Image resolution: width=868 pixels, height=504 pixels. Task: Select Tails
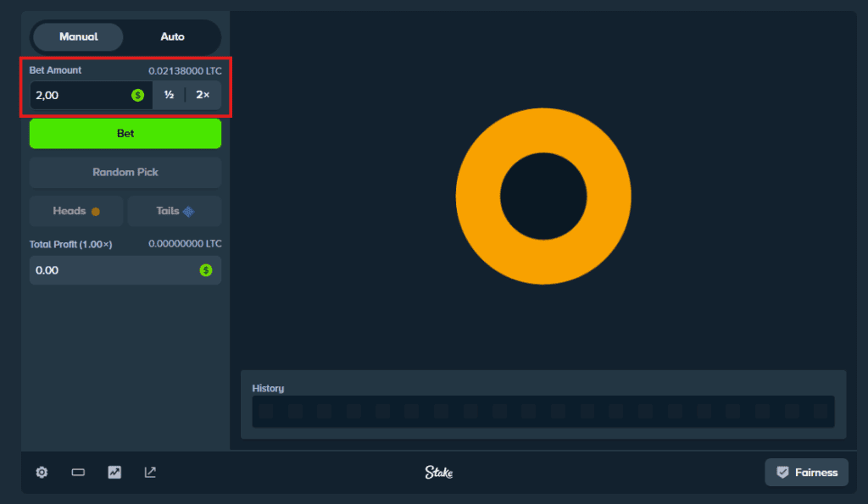point(175,211)
